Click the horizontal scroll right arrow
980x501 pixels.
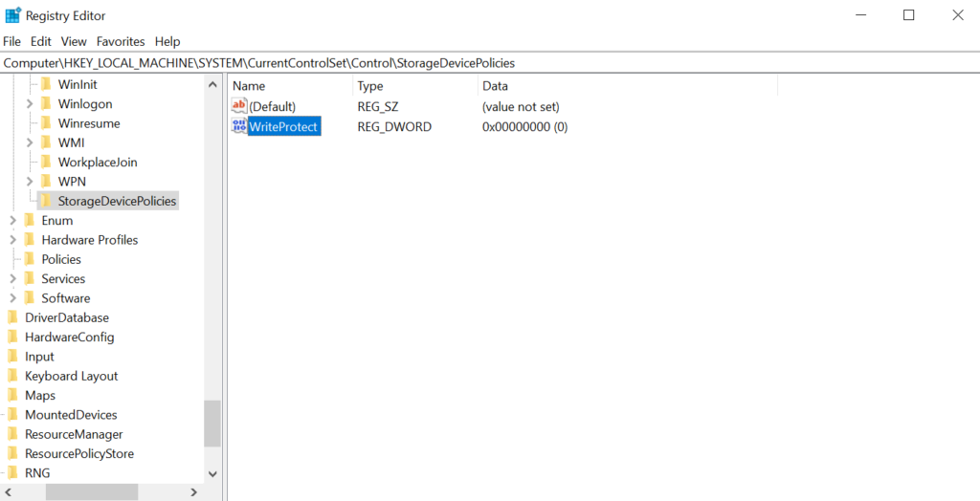[x=193, y=491]
